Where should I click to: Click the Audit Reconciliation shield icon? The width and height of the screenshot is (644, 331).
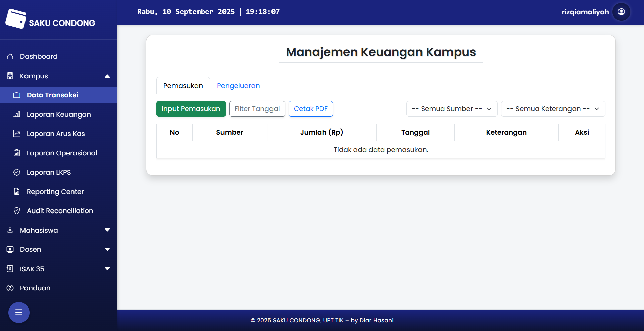pos(17,211)
